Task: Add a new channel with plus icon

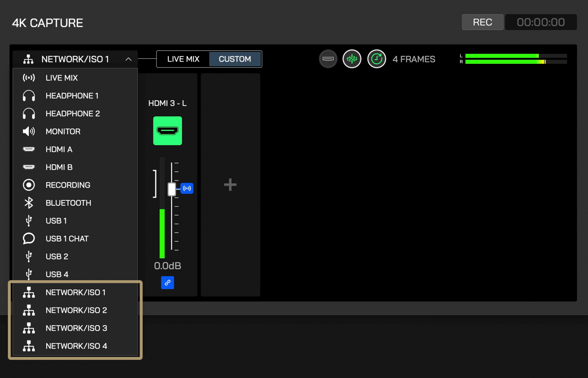Action: click(x=230, y=185)
